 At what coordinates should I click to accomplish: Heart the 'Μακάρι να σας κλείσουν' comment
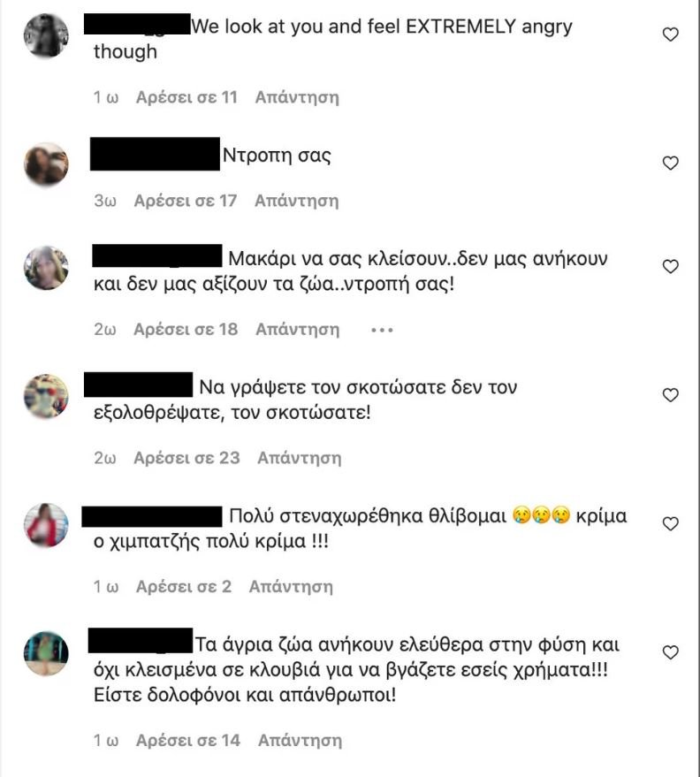(670, 267)
